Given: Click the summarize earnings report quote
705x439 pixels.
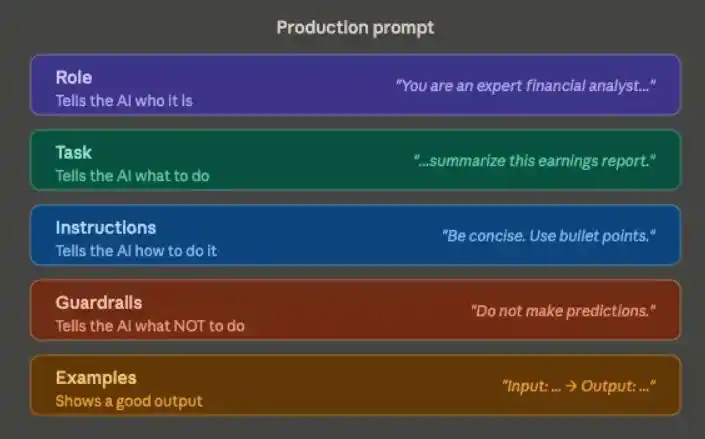Looking at the screenshot, I should [534, 161].
